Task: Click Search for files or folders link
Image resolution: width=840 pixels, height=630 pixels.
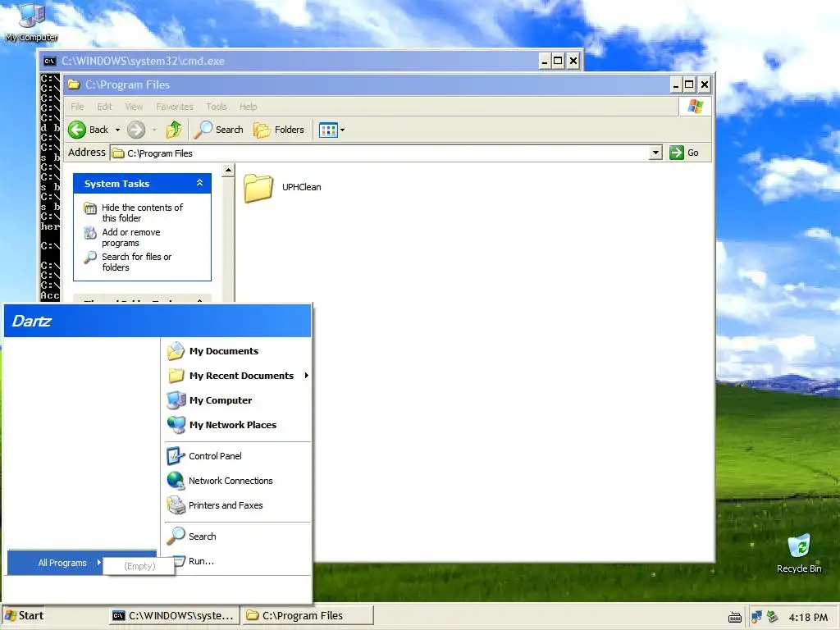Action: click(137, 262)
